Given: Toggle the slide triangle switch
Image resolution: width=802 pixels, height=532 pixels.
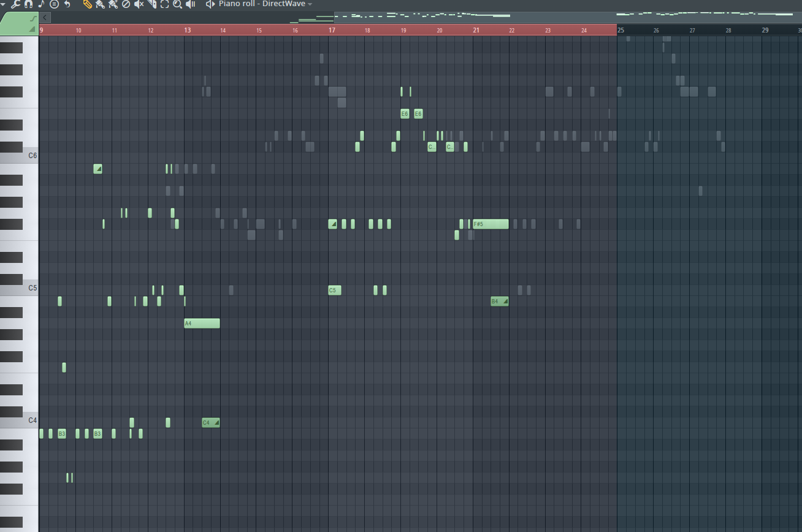Looking at the screenshot, I should tap(32, 29).
